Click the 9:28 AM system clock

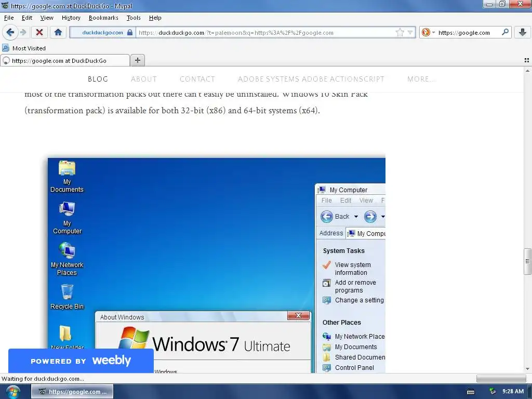(513, 392)
